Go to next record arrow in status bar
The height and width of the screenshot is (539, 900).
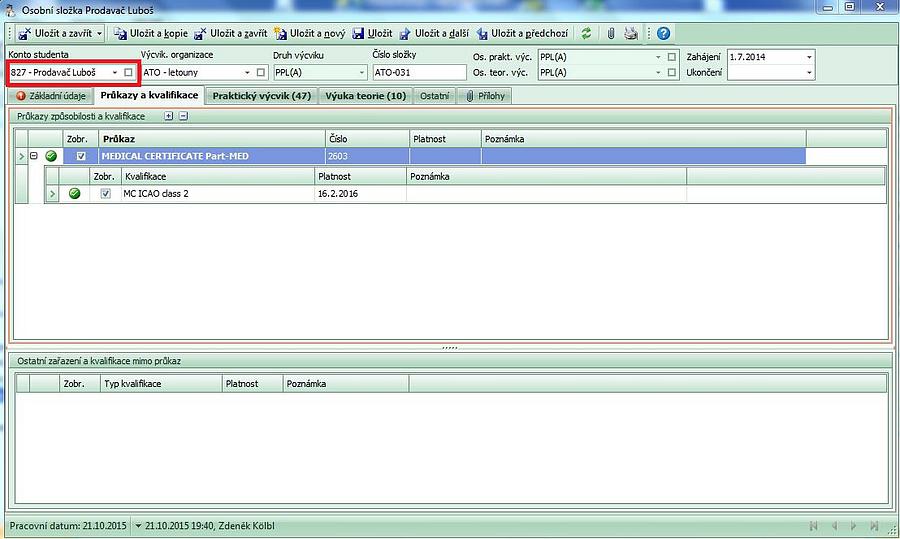pyautogui.click(x=853, y=525)
